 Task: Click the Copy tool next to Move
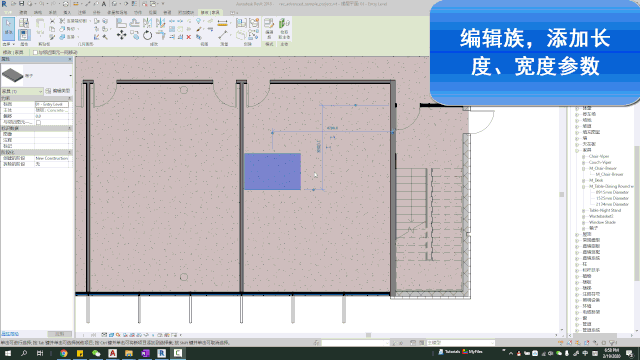[134, 35]
